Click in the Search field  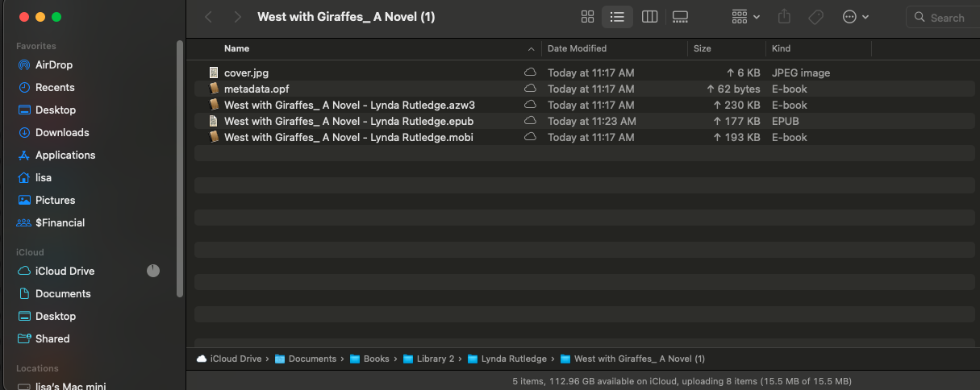[947, 18]
